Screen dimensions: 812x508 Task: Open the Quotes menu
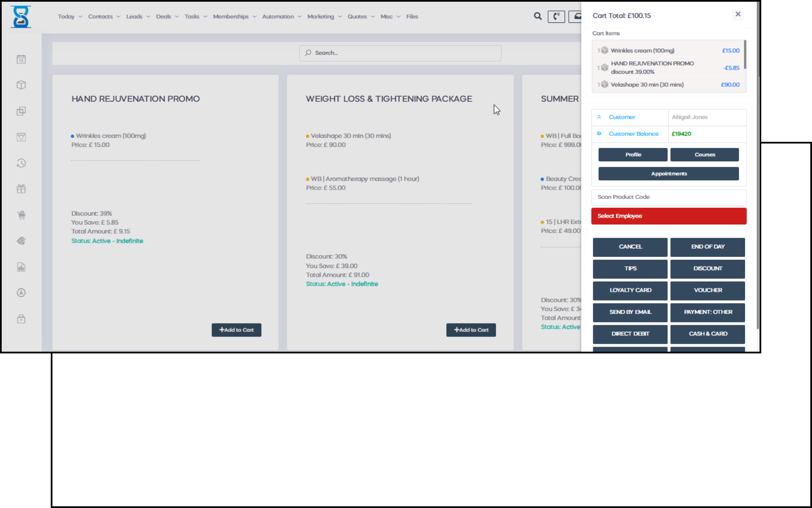coord(361,17)
